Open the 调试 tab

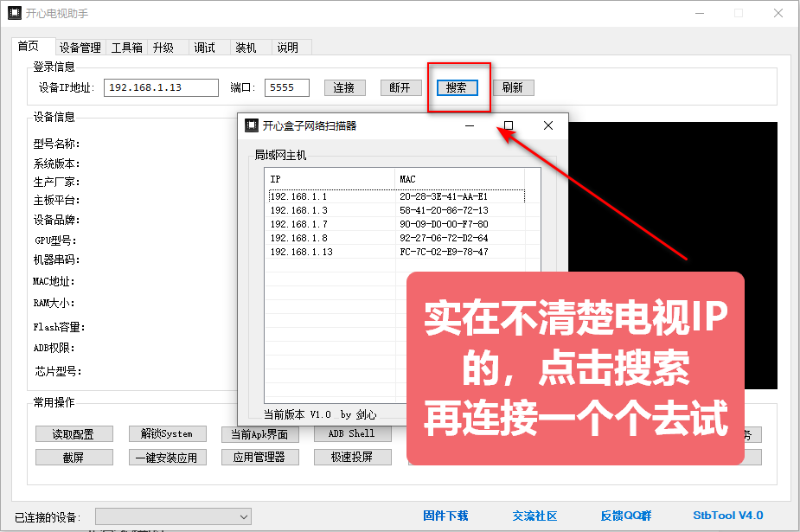pos(205,47)
